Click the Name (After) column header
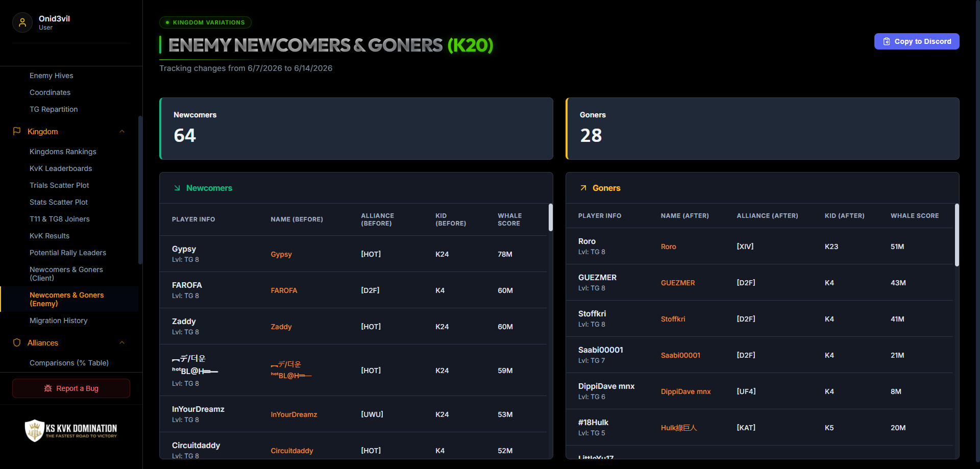Viewport: 980px width, 469px height. point(684,216)
